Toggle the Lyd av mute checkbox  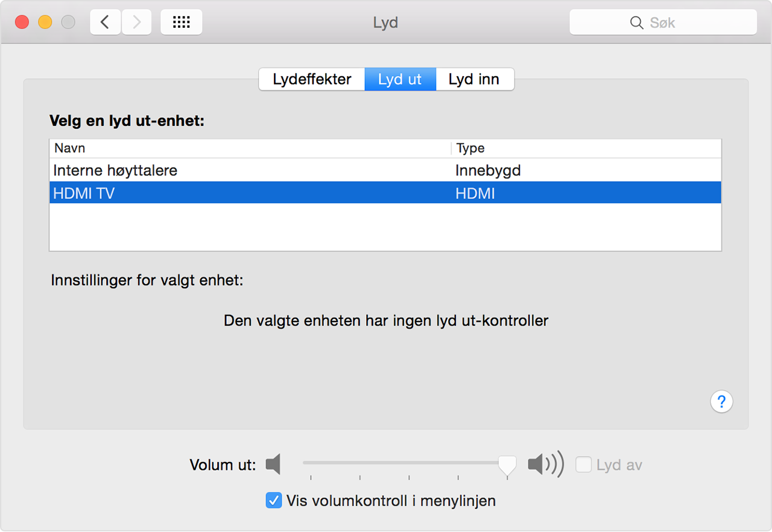pos(583,464)
